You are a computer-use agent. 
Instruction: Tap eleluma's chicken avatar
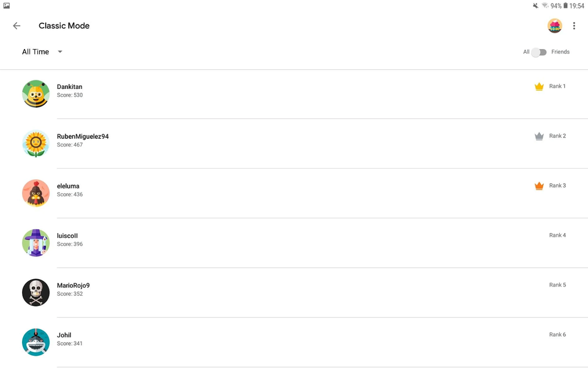point(36,193)
